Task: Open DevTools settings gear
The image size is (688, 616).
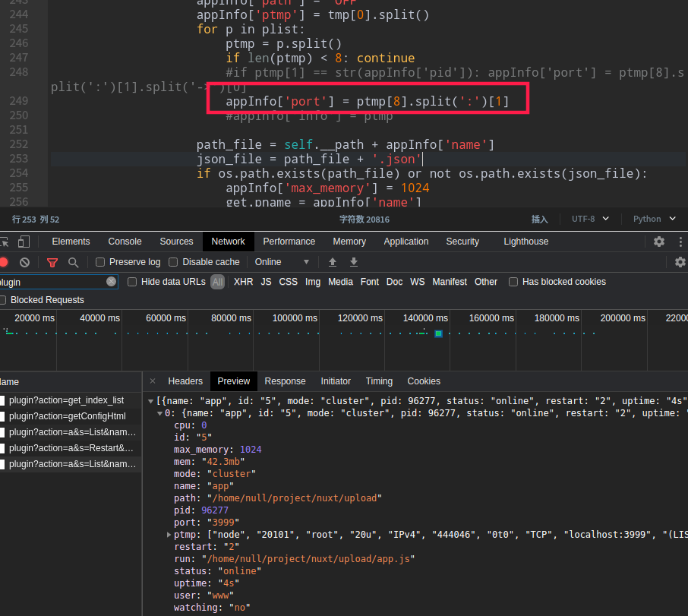Action: (x=659, y=242)
